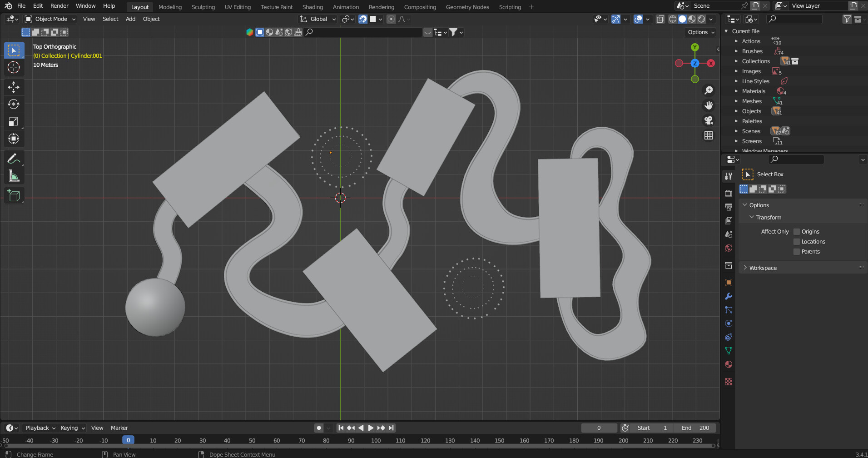Viewport: 868px width, 458px height.
Task: Select the Scale tool
Action: 14,121
